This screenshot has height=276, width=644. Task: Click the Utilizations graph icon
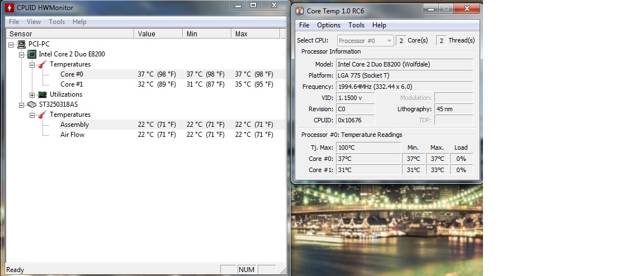pos(42,94)
